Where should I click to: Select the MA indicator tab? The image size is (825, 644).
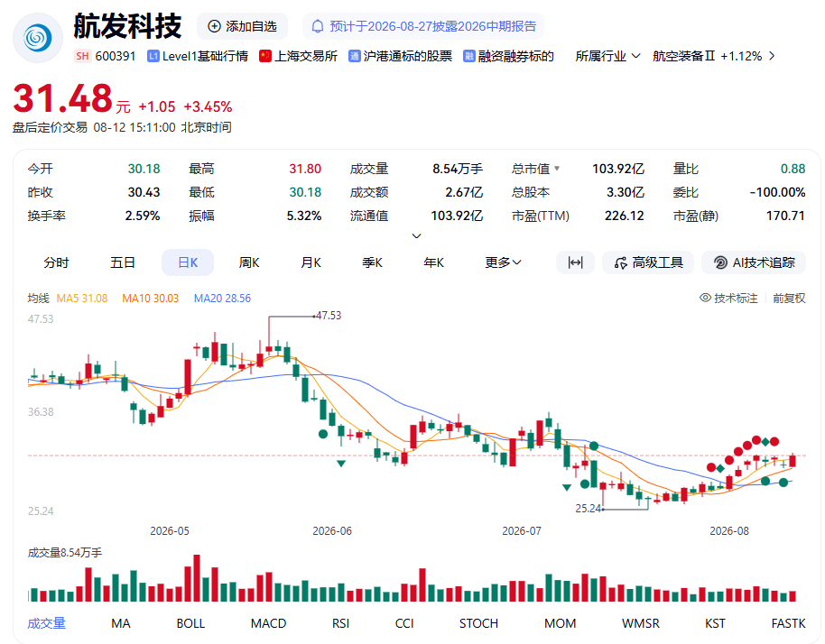pyautogui.click(x=120, y=623)
